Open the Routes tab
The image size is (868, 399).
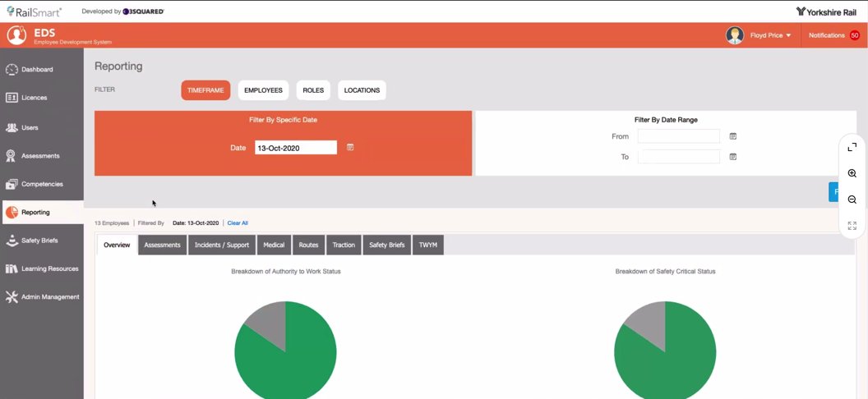pos(308,245)
